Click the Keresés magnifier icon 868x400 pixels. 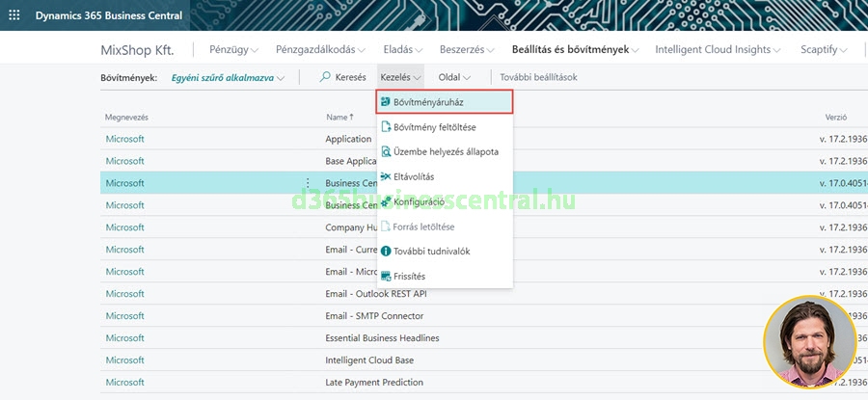point(325,77)
